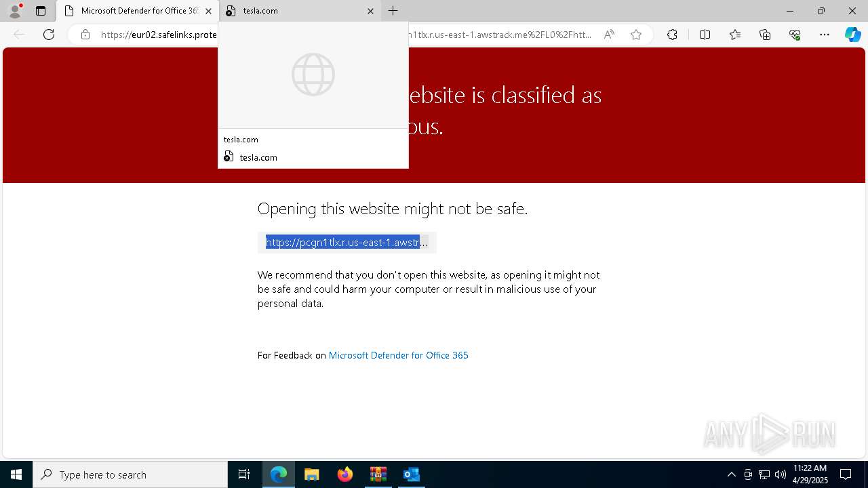Screen dimensions: 868x488
Task: Open the Collections panel
Action: click(765, 35)
